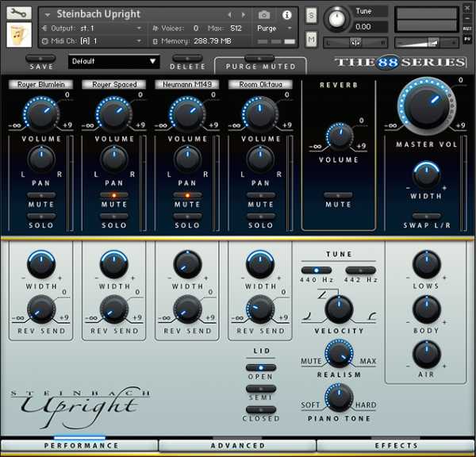The image size is (476, 457).
Task: Click the Master Vol knob
Action: click(427, 106)
